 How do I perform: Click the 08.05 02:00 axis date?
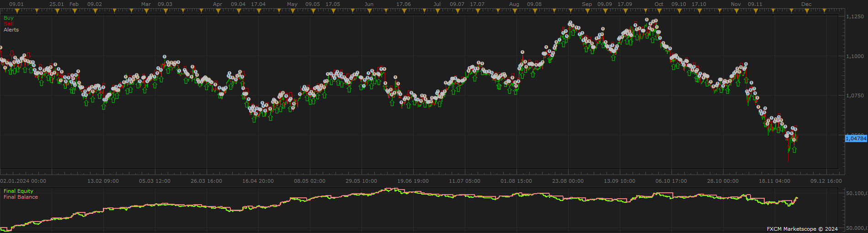(309, 181)
